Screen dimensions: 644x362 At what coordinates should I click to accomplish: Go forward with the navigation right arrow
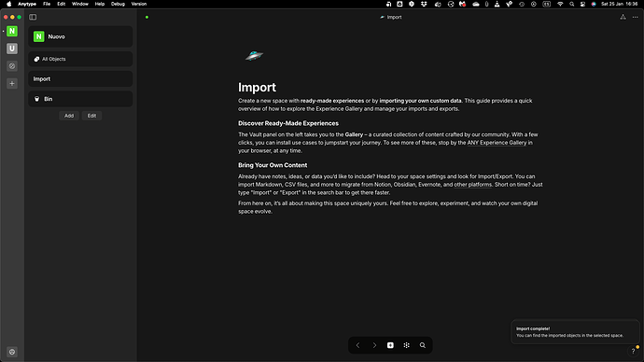(x=374, y=345)
